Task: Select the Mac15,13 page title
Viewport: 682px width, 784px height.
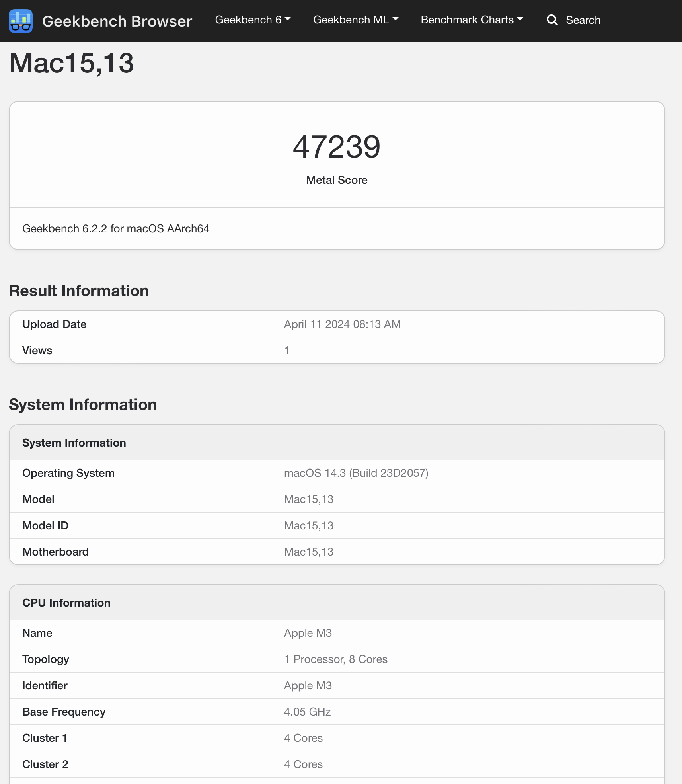Action: [72, 63]
